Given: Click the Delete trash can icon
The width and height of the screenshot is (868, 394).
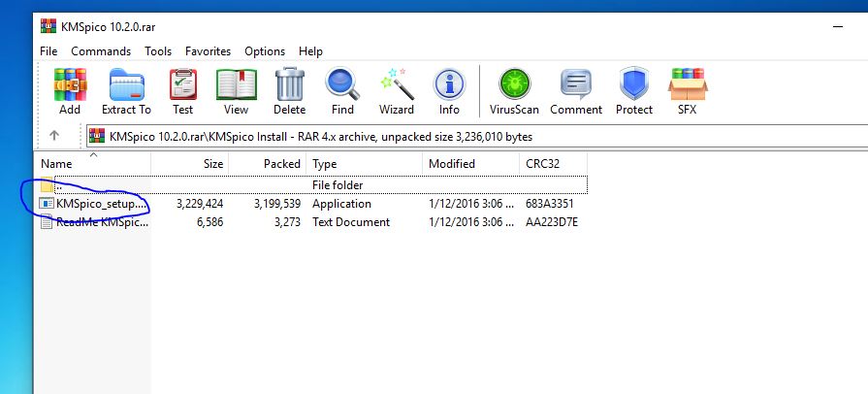Looking at the screenshot, I should (290, 84).
